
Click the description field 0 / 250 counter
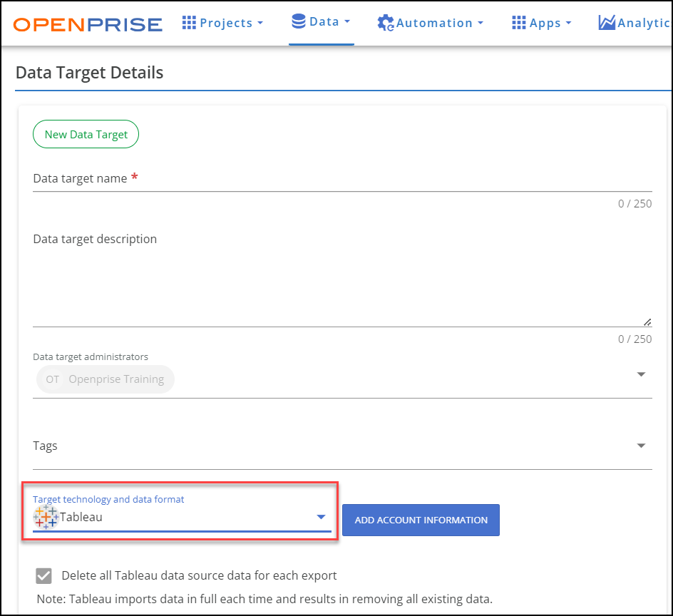point(635,339)
